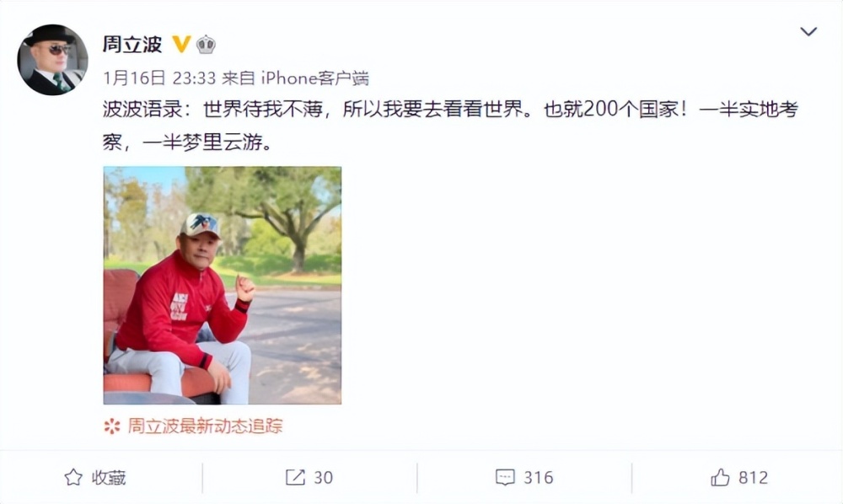
Task: Click the crown membership badge icon
Action: [x=206, y=44]
